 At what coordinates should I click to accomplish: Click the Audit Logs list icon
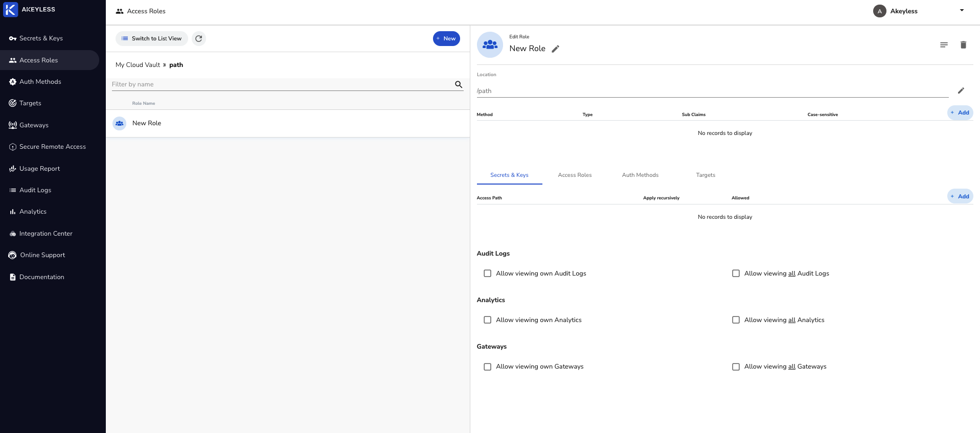(x=13, y=190)
